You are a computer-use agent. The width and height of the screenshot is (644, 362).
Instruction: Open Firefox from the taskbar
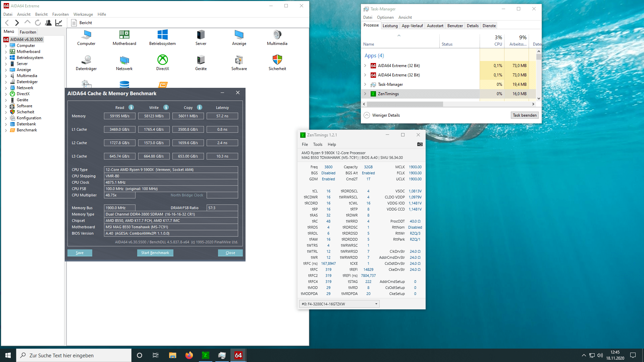click(x=189, y=355)
